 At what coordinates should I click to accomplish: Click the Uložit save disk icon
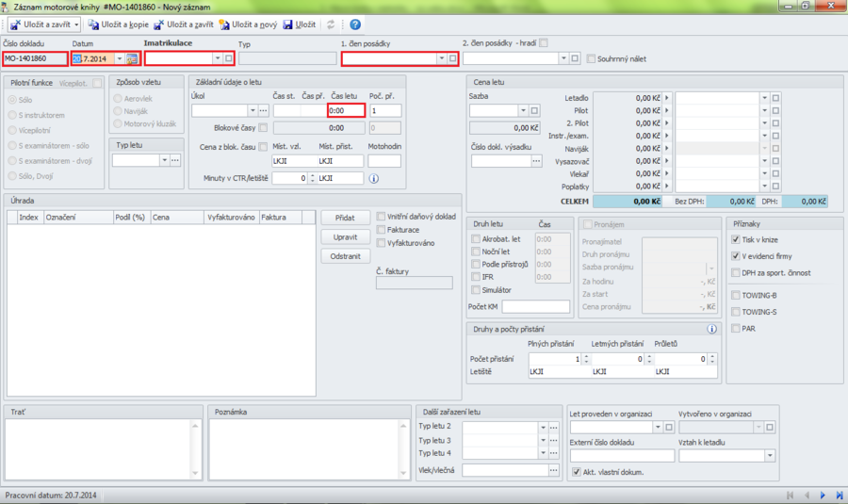tap(288, 24)
